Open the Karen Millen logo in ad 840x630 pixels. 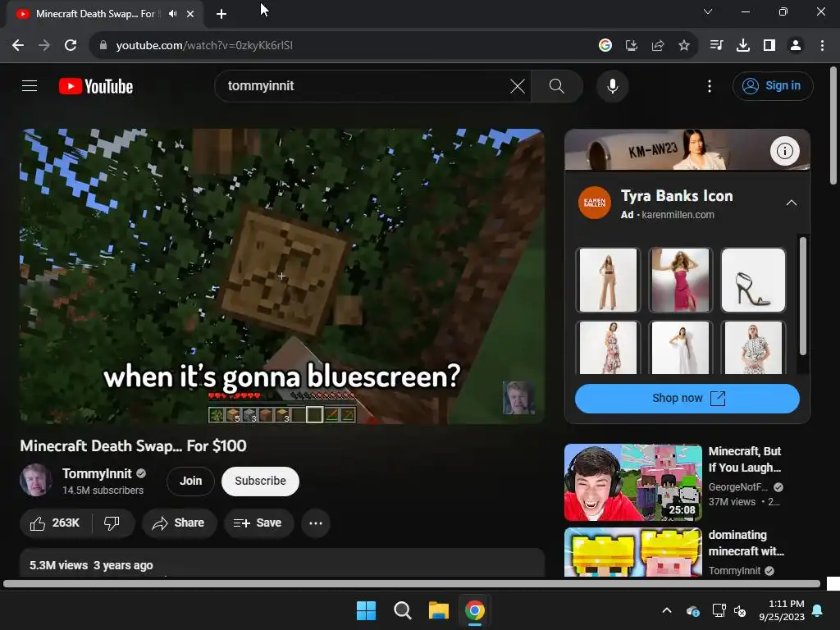594,203
